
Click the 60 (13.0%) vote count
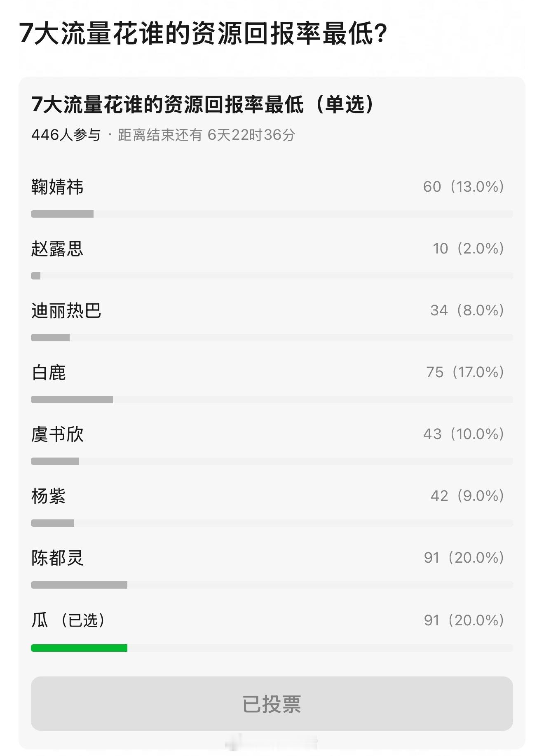[464, 187]
